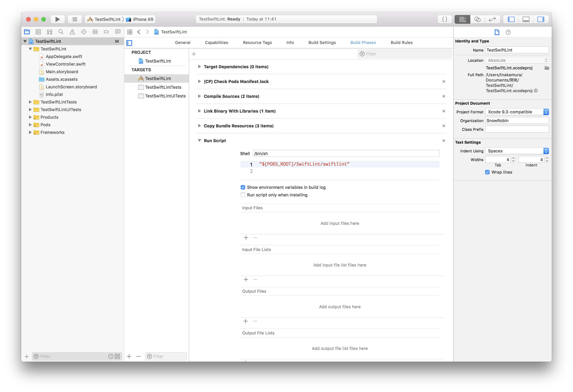Expand the Pods folder in navigator
The width and height of the screenshot is (573, 392).
coord(30,125)
